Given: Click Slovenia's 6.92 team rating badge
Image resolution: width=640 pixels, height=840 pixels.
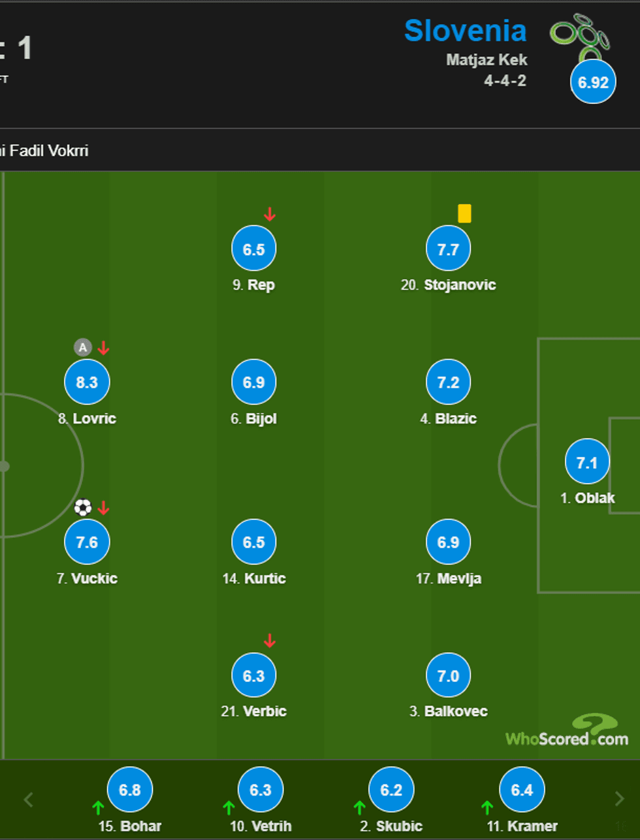Looking at the screenshot, I should tap(593, 82).
